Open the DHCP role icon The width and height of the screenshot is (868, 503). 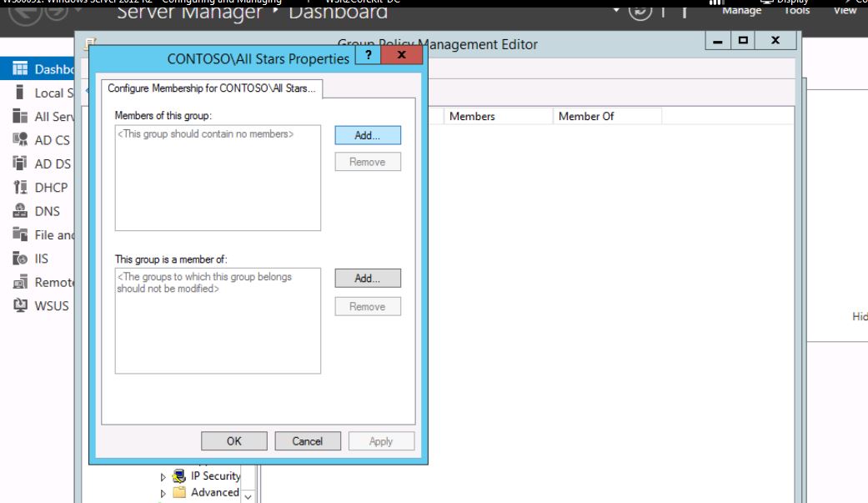point(21,188)
